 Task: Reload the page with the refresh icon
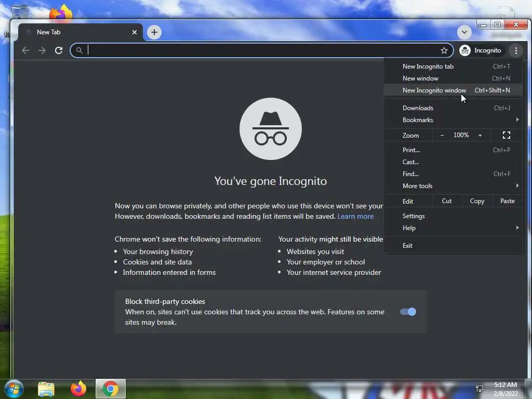[x=59, y=50]
